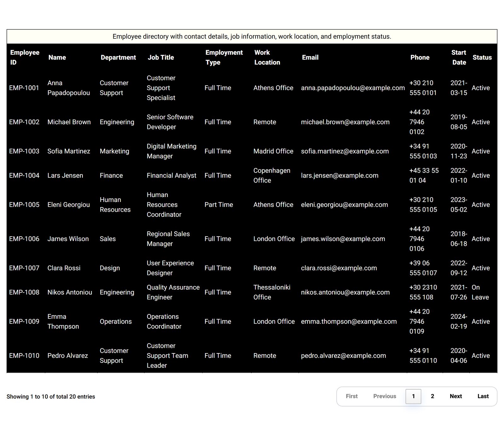The width and height of the screenshot is (504, 422).
Task: Click the Employee ID column header
Action: 26,57
